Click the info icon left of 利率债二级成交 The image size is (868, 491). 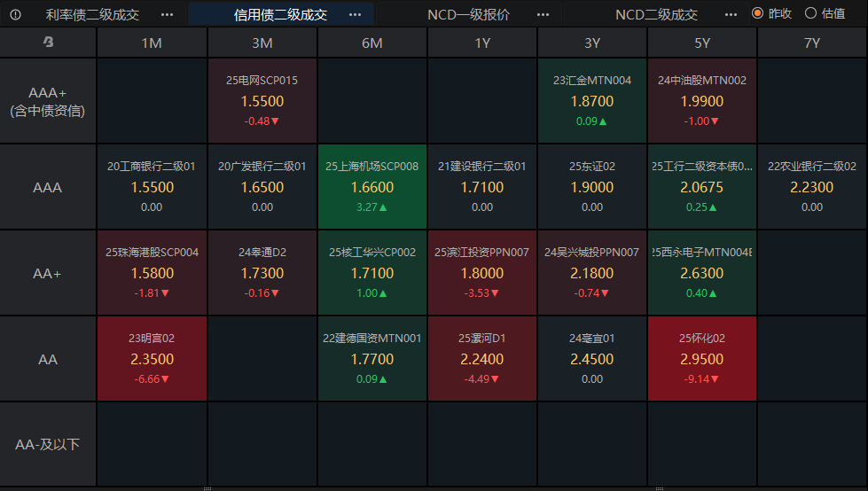pyautogui.click(x=15, y=14)
